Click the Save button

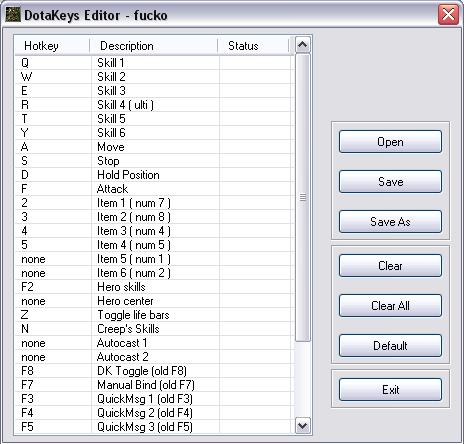tap(390, 182)
